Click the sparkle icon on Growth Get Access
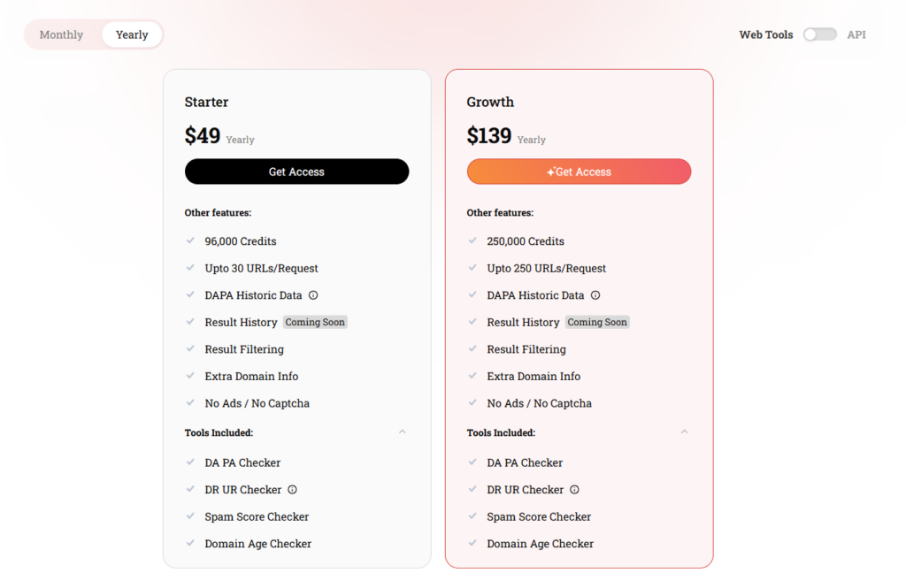The width and height of the screenshot is (906, 588). pos(550,172)
